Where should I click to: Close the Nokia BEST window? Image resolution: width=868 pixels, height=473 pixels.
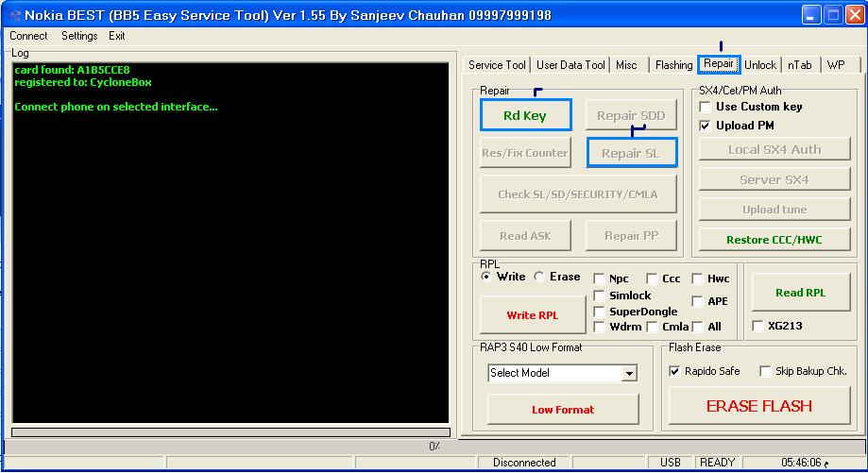[x=855, y=15]
